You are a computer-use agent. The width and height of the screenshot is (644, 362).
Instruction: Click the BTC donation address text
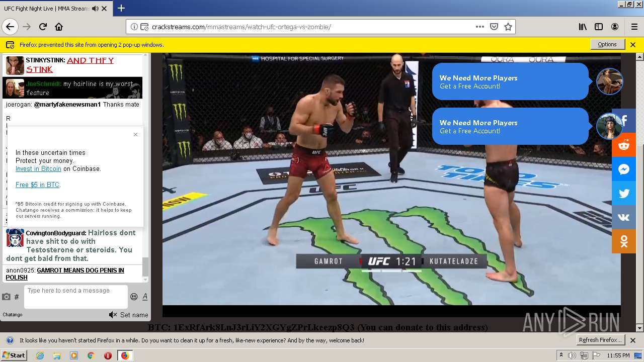[317, 327]
